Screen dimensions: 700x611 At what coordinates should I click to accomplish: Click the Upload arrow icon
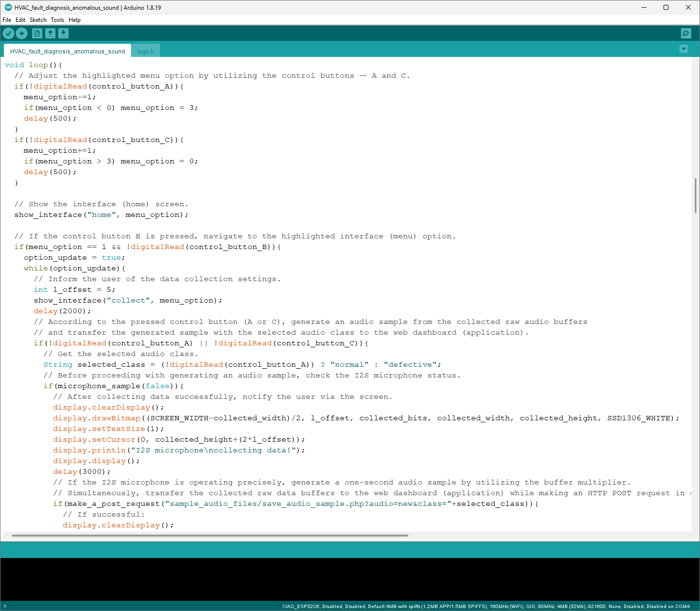tap(21, 33)
